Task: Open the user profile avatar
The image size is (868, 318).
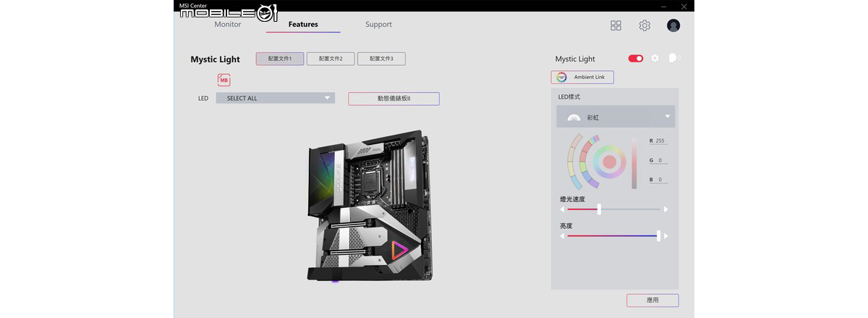Action: pyautogui.click(x=673, y=25)
